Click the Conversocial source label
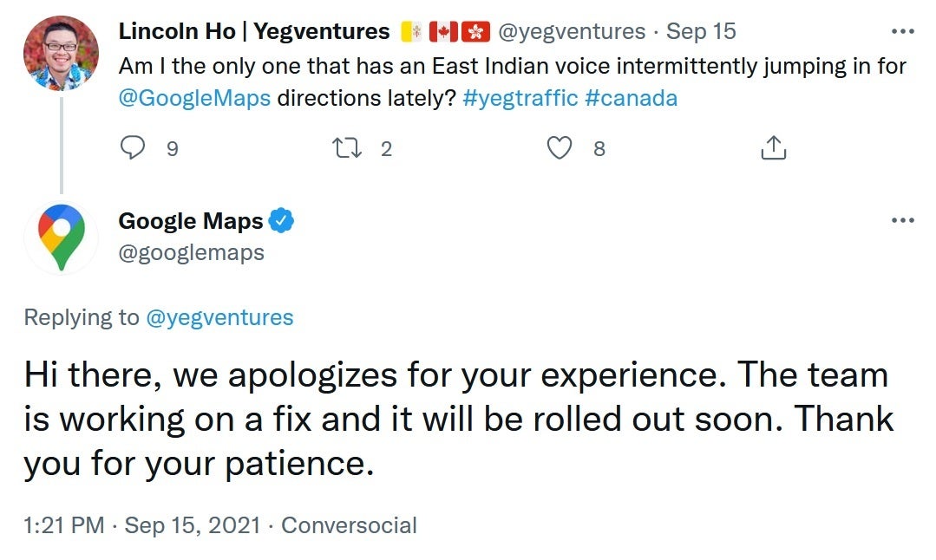The image size is (936, 560). (350, 525)
